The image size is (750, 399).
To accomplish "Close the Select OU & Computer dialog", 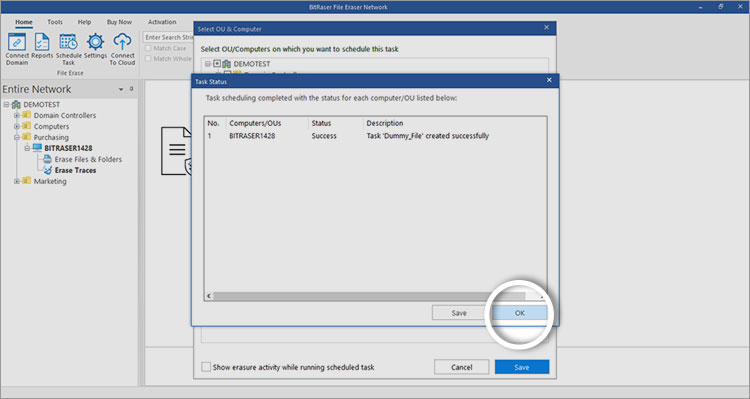I will click(x=546, y=28).
